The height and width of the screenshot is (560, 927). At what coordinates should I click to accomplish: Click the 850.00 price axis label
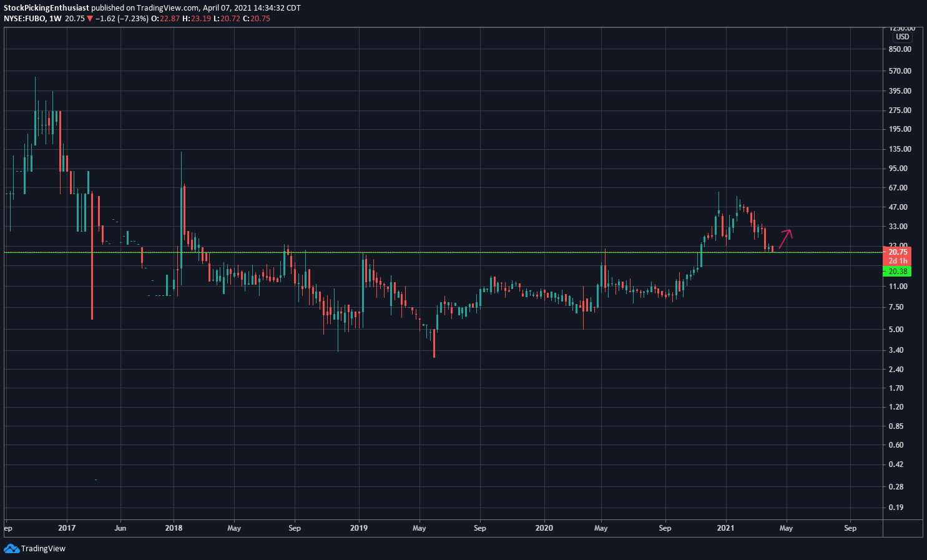[900, 49]
